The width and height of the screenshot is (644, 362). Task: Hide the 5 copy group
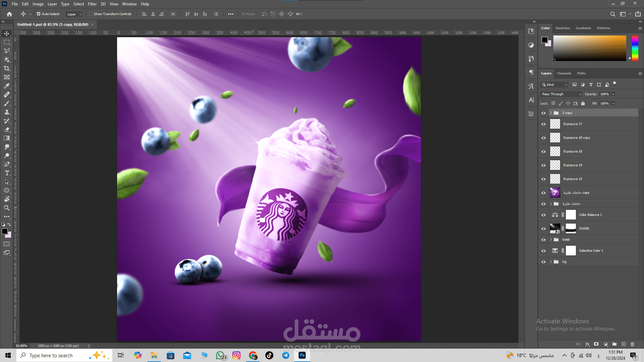point(543,113)
